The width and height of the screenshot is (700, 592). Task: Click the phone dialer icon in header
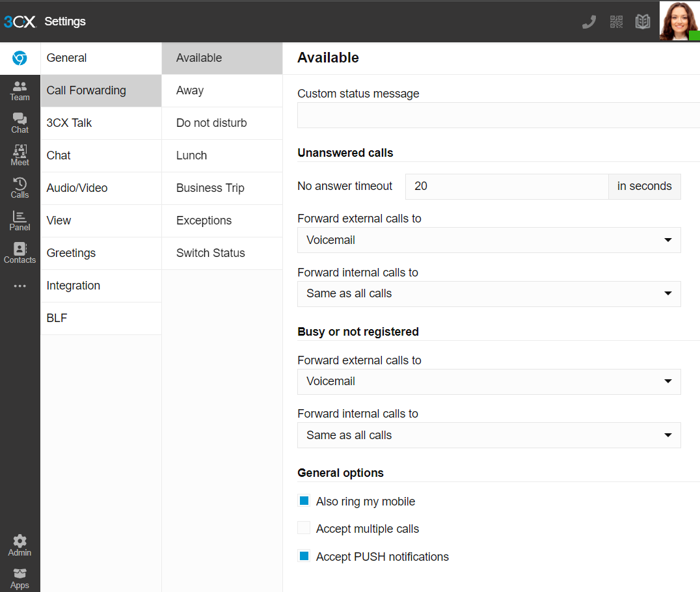[589, 21]
